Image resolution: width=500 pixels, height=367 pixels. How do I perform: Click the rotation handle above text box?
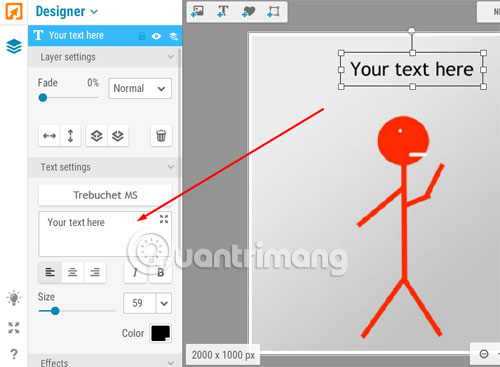tap(412, 31)
